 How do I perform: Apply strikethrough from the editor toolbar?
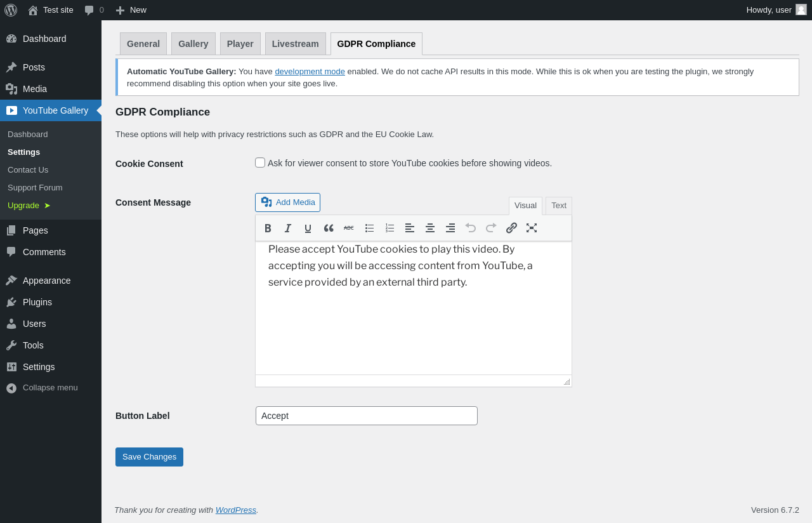pyautogui.click(x=349, y=228)
